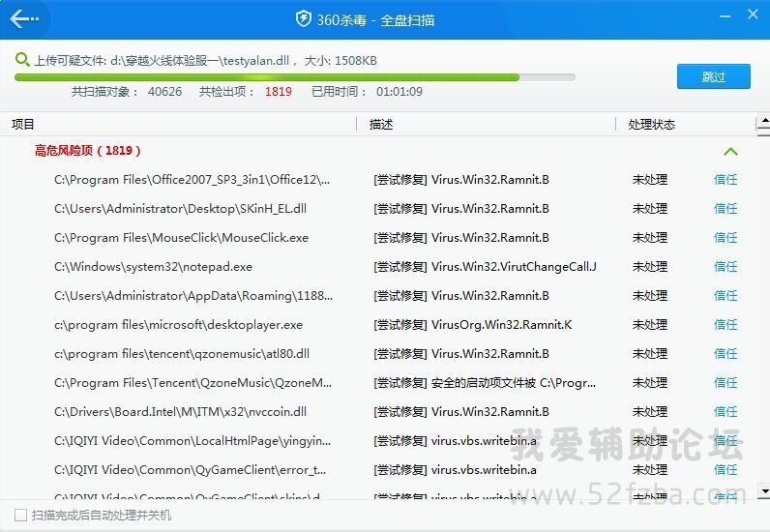Minimize the 360 antivirus window
This screenshot has height=532, width=770.
(725, 16)
